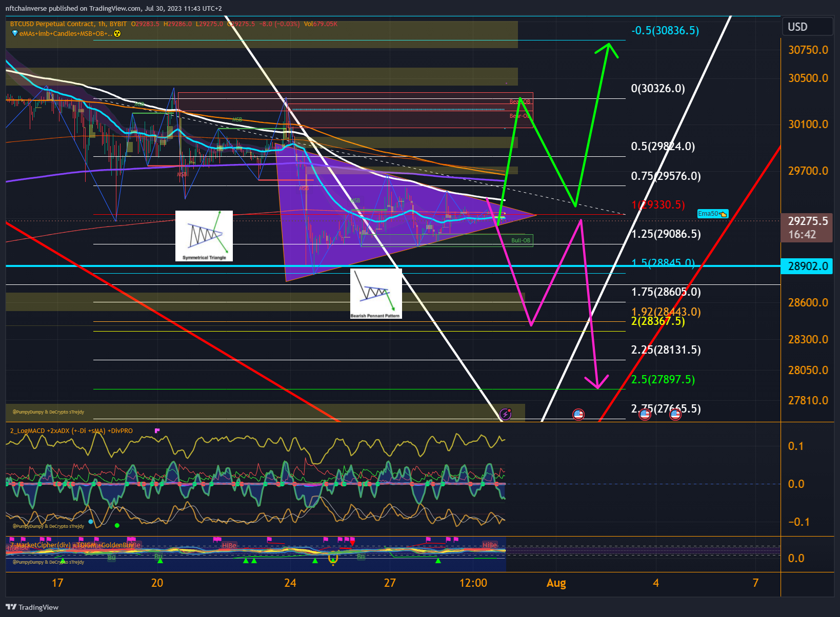Click the 28300.0 price scale value
The image size is (840, 617).
808,340
